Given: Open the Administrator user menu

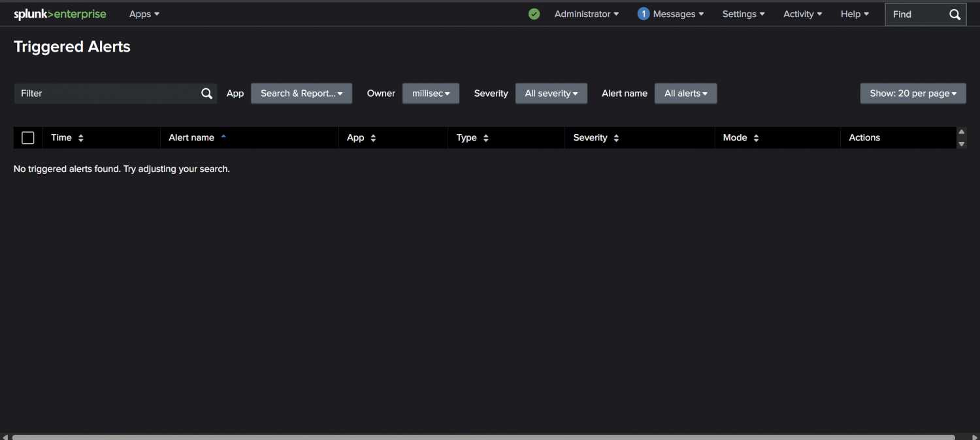Looking at the screenshot, I should (x=586, y=14).
